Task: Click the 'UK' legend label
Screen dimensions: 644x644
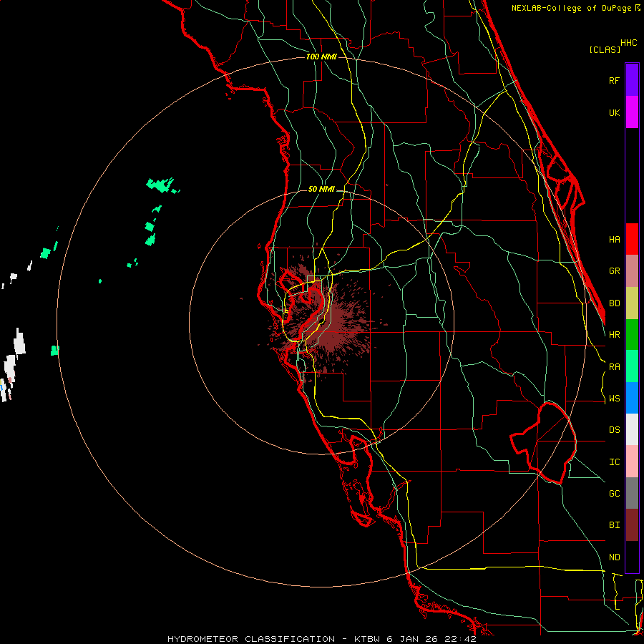Action: [614, 112]
